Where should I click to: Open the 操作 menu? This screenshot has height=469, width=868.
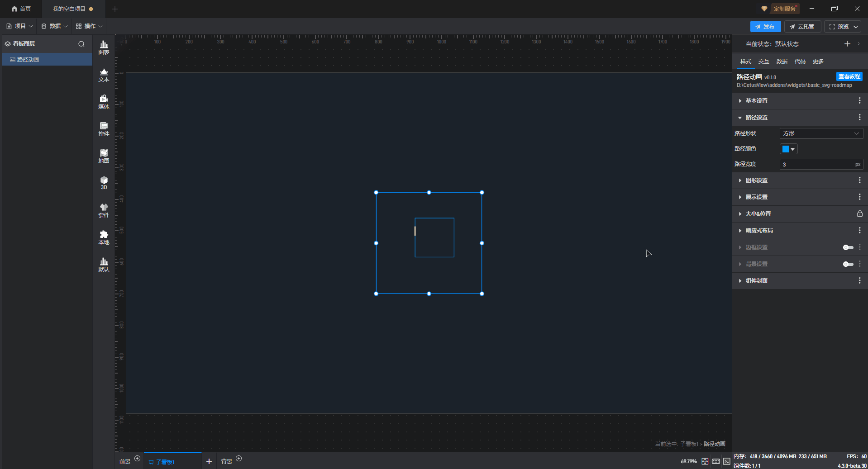click(89, 26)
